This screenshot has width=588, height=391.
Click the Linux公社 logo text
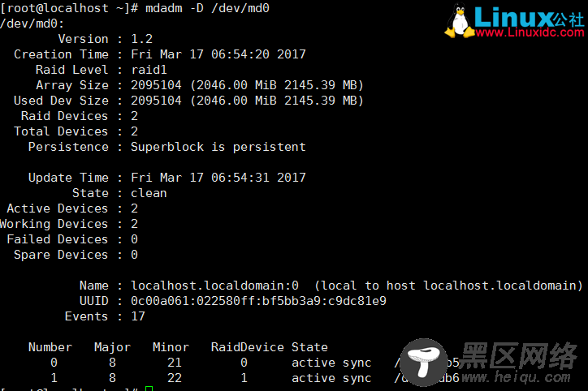[530, 17]
